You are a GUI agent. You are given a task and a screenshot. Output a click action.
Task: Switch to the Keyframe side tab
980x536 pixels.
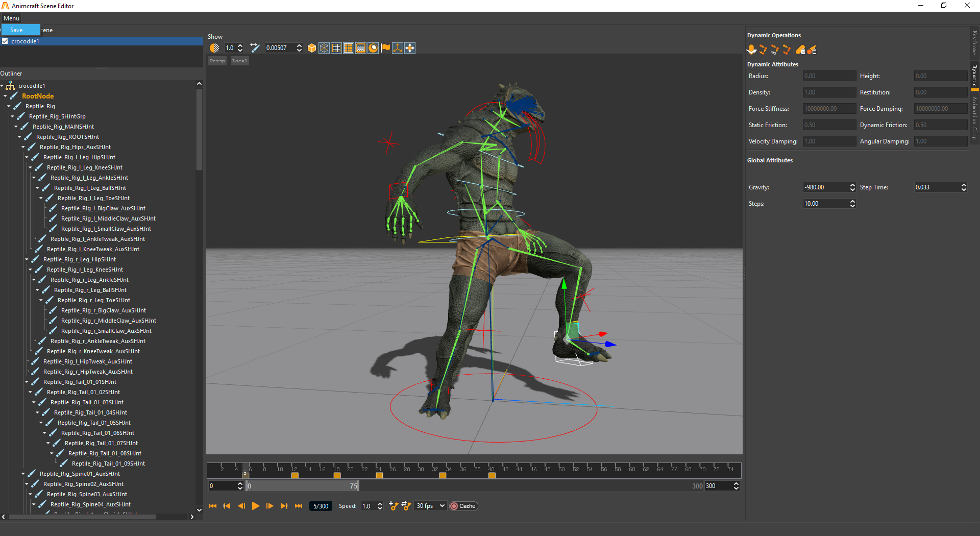[974, 43]
